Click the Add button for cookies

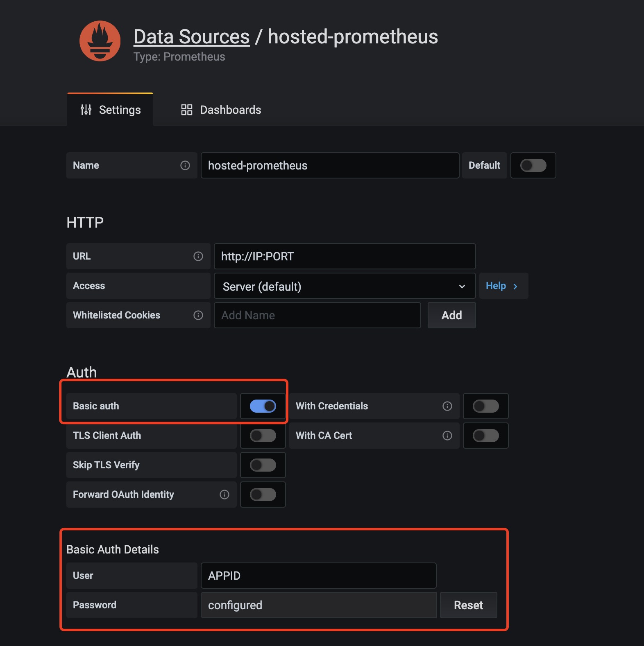tap(451, 315)
